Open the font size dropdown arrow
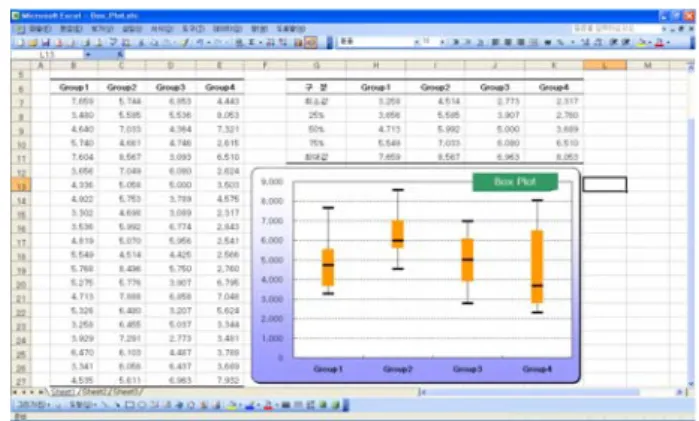 pyautogui.click(x=443, y=42)
